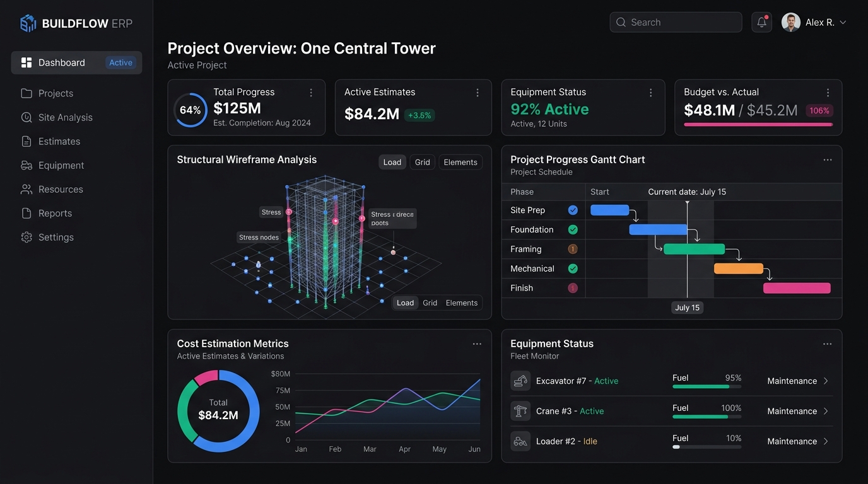The image size is (868, 484).
Task: Click the Loader #2 equipment icon
Action: (x=520, y=441)
